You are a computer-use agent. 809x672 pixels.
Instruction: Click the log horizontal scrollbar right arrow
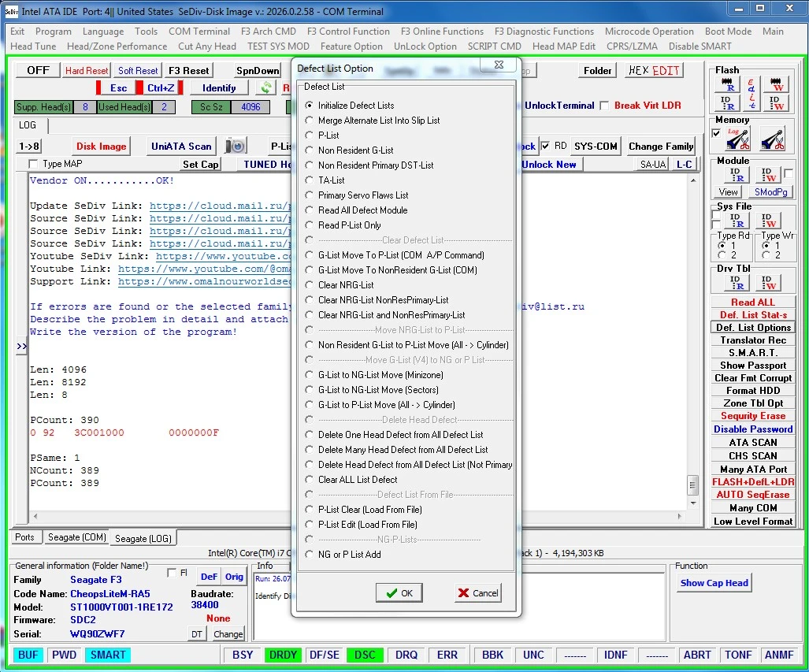point(680,516)
